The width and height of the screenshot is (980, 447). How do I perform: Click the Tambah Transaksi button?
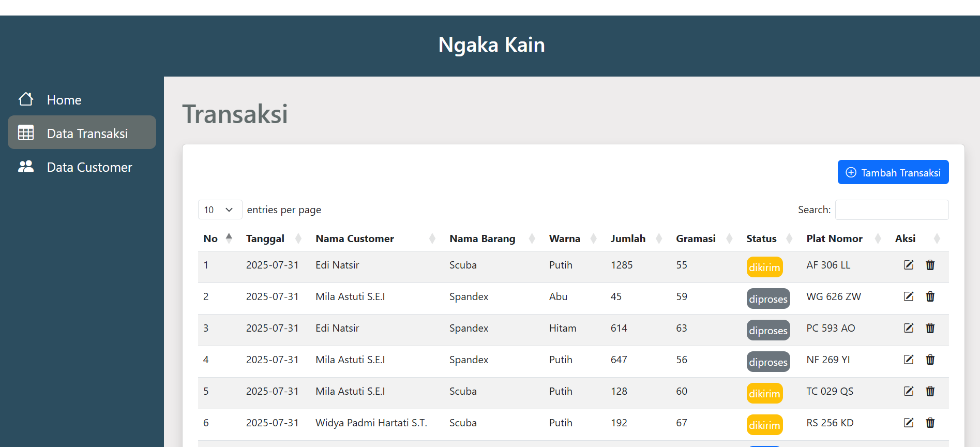(893, 172)
